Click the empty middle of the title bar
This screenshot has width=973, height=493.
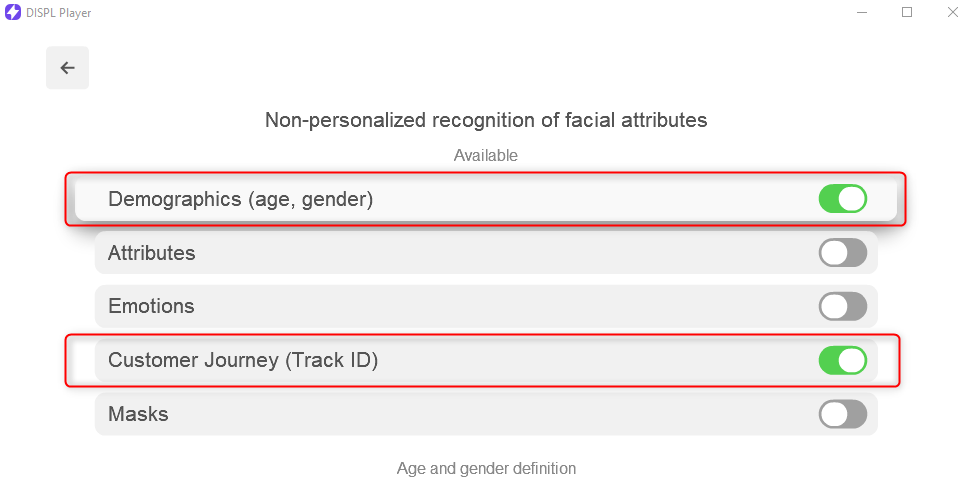click(472, 12)
